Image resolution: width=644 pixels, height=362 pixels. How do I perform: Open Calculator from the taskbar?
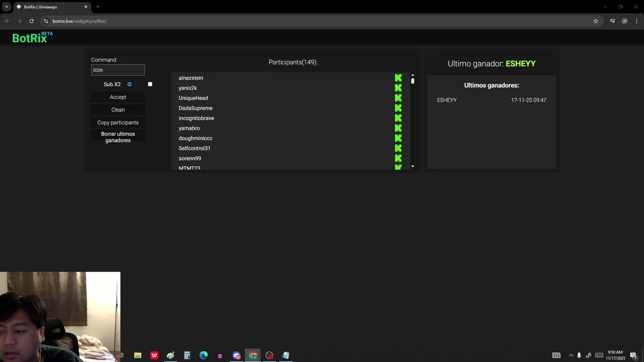click(187, 355)
